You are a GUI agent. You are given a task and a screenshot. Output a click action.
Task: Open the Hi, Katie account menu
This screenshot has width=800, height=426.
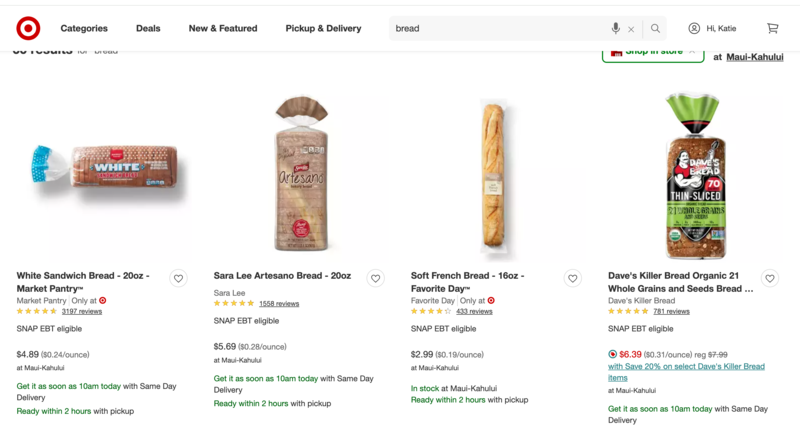(712, 28)
